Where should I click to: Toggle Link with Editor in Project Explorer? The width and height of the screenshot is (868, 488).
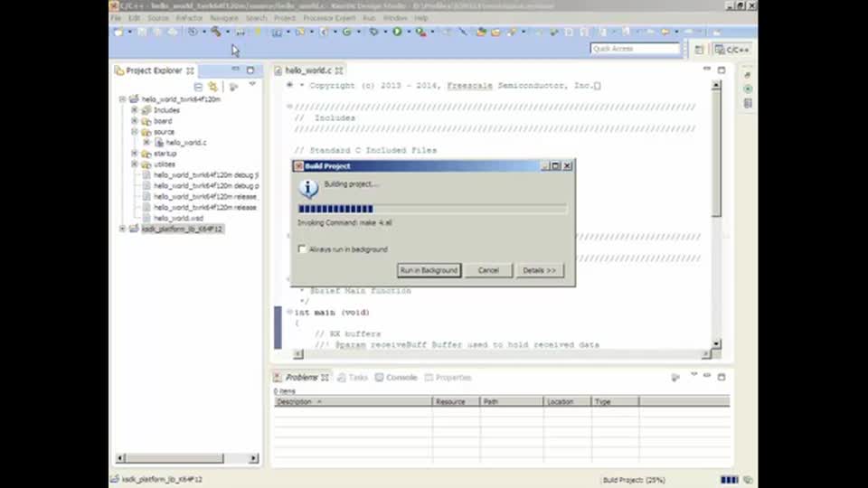[212, 87]
